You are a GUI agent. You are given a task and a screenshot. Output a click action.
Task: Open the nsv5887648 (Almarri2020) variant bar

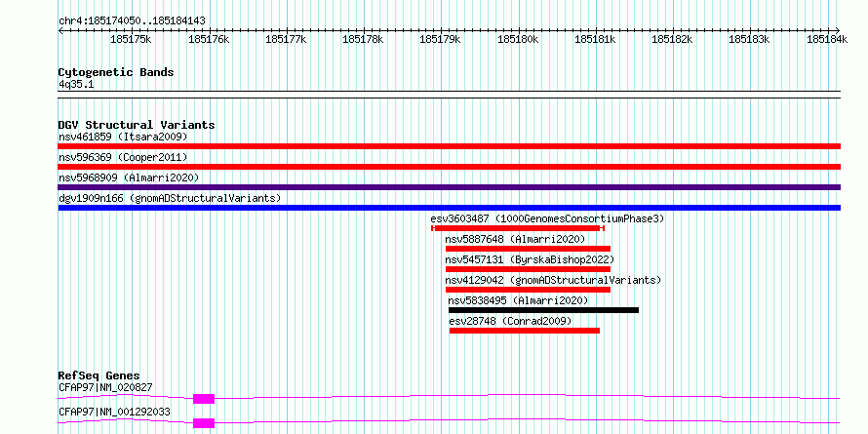pos(528,249)
